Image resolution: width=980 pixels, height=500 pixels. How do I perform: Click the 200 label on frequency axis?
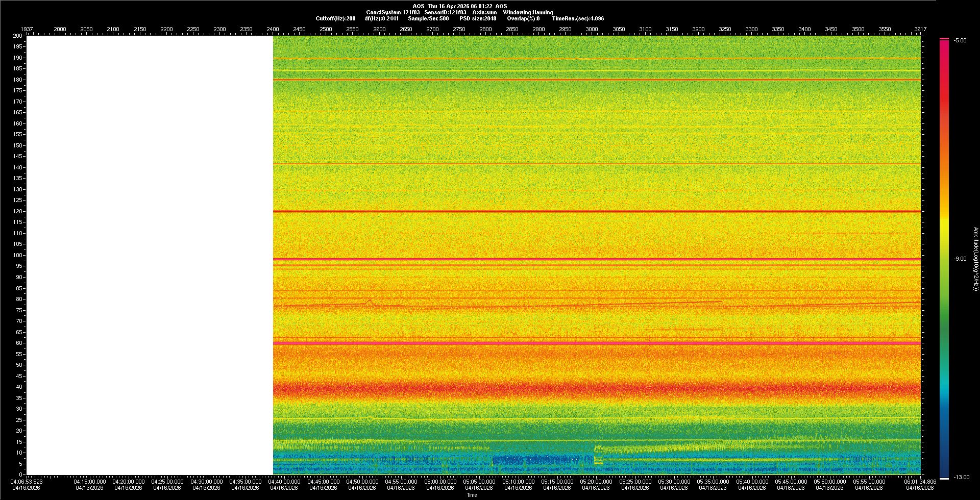[x=18, y=36]
